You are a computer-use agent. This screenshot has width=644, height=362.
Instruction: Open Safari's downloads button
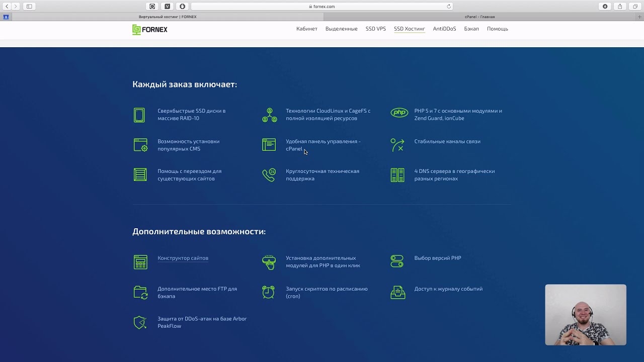click(605, 7)
